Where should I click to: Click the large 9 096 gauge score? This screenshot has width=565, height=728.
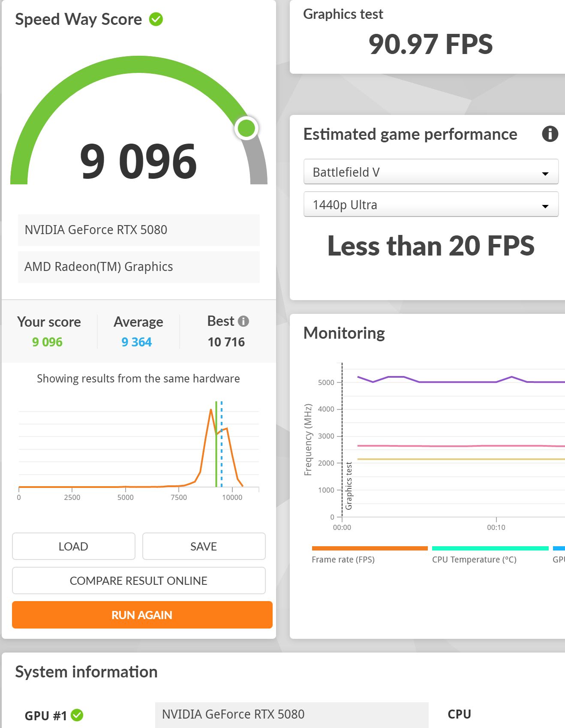tap(138, 161)
